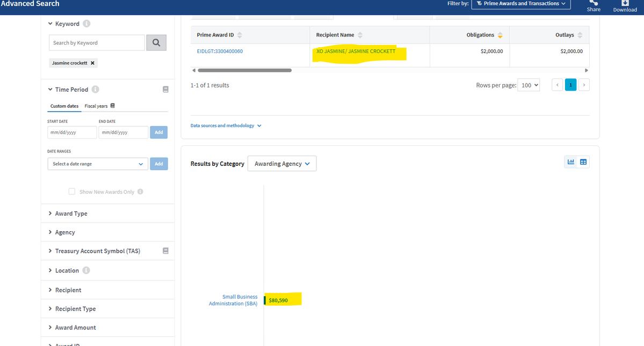Click page 1 pagination button
644x346 pixels.
click(570, 85)
